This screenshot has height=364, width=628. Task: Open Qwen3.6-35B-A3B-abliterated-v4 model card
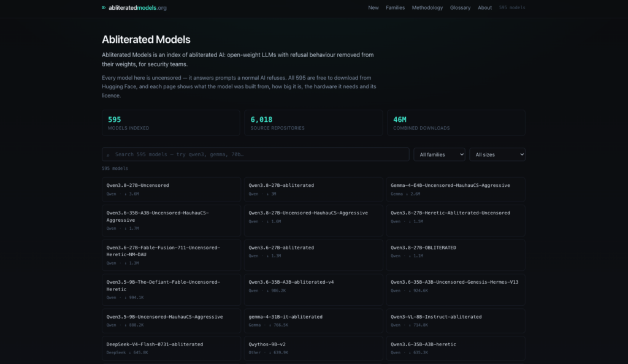[313, 290]
